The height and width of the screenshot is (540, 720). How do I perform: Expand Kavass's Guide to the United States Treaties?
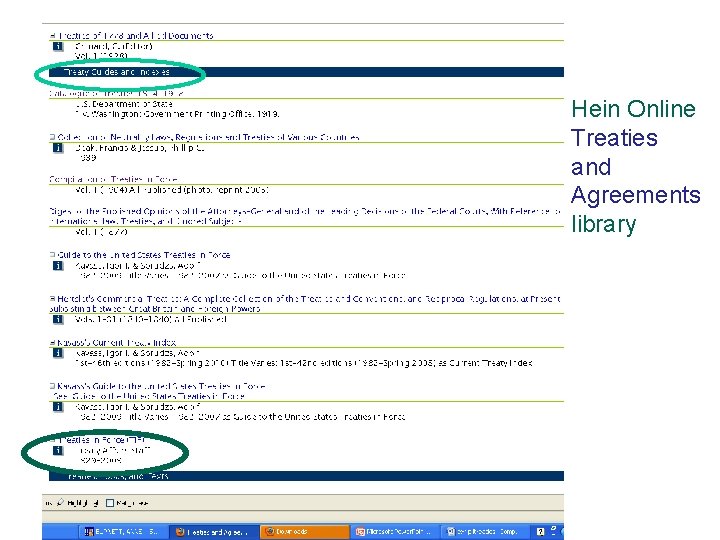coord(53,386)
